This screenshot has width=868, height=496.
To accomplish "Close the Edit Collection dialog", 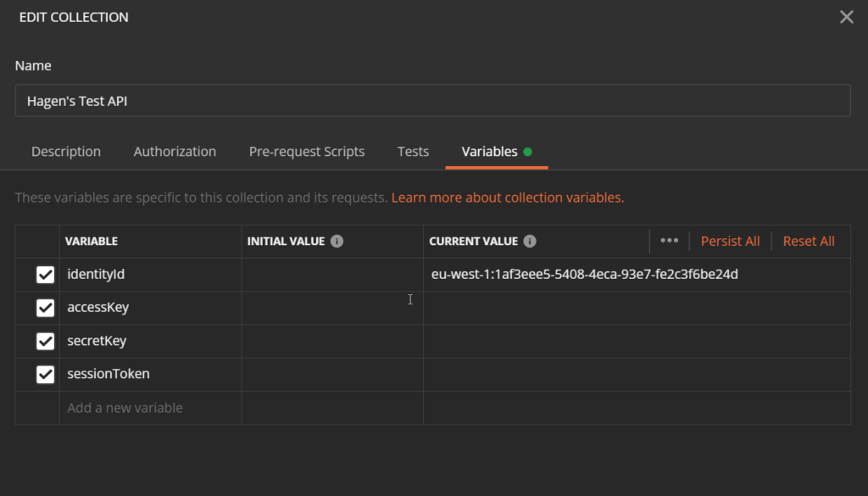I will pyautogui.click(x=846, y=17).
